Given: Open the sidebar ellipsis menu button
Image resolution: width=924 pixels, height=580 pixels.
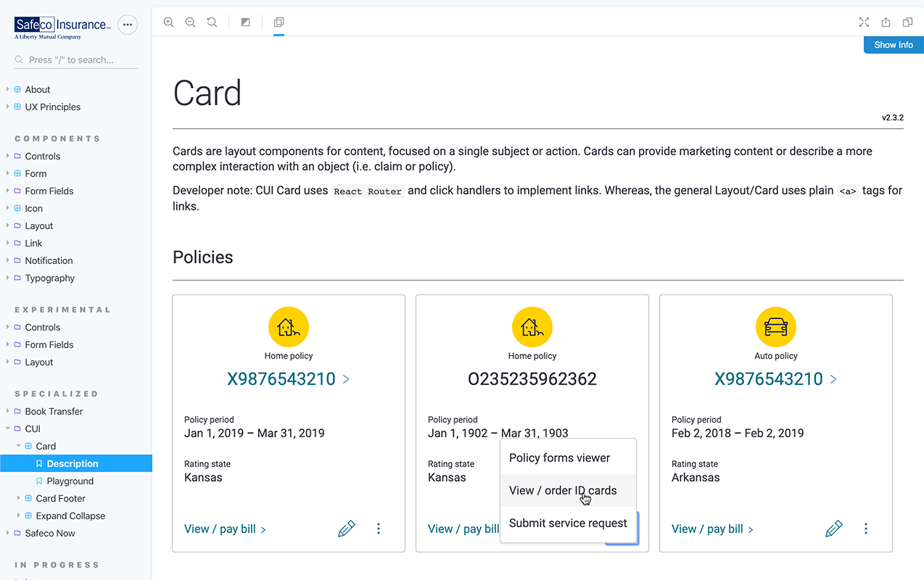Looking at the screenshot, I should click(x=128, y=25).
